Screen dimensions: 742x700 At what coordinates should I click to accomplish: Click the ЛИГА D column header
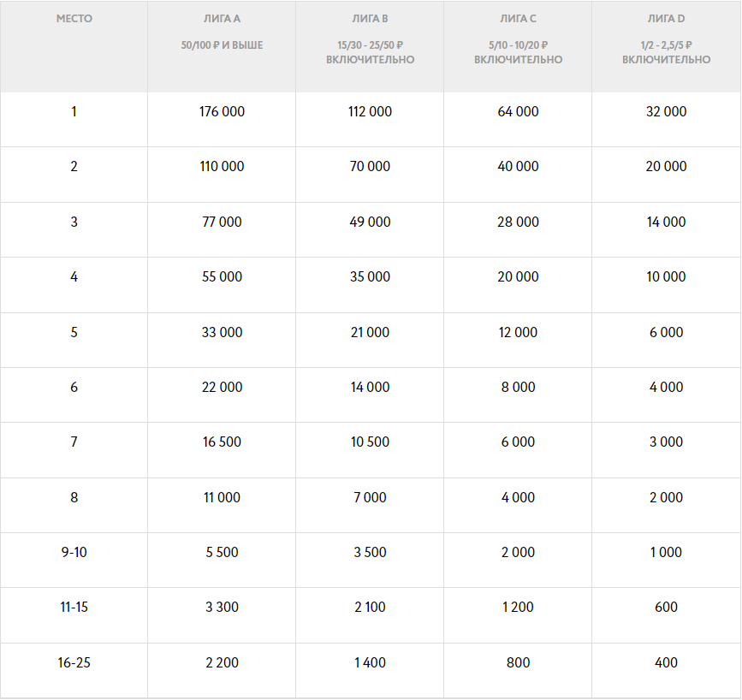(x=666, y=18)
